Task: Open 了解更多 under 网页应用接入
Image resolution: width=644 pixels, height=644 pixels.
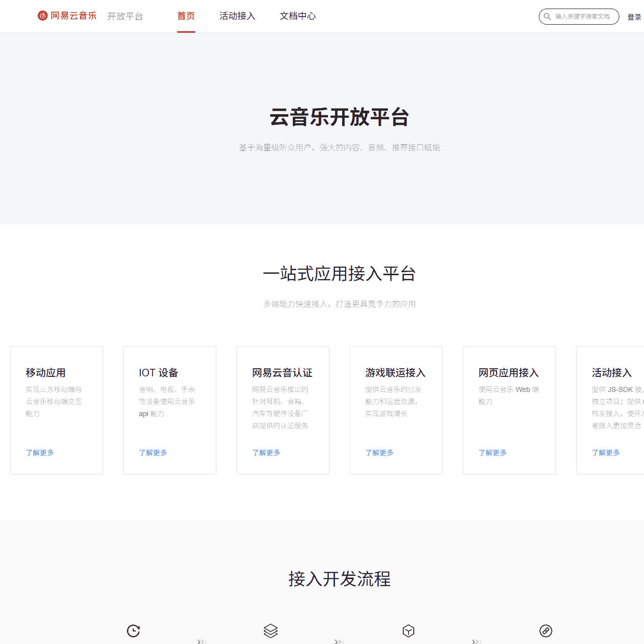Action: click(493, 452)
